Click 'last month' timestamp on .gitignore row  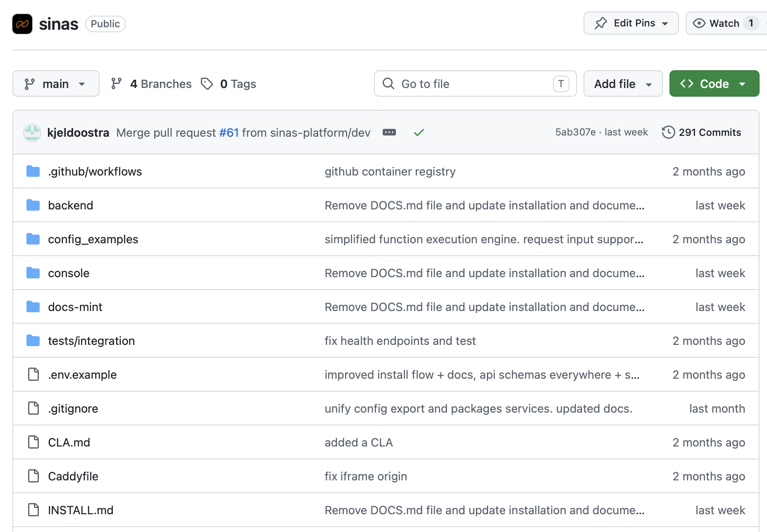click(717, 408)
